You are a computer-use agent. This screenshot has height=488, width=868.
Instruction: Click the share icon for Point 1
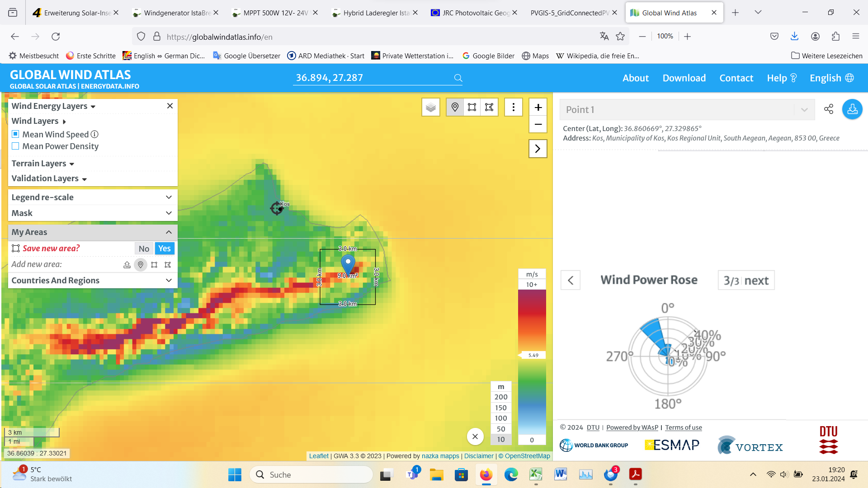tap(828, 109)
